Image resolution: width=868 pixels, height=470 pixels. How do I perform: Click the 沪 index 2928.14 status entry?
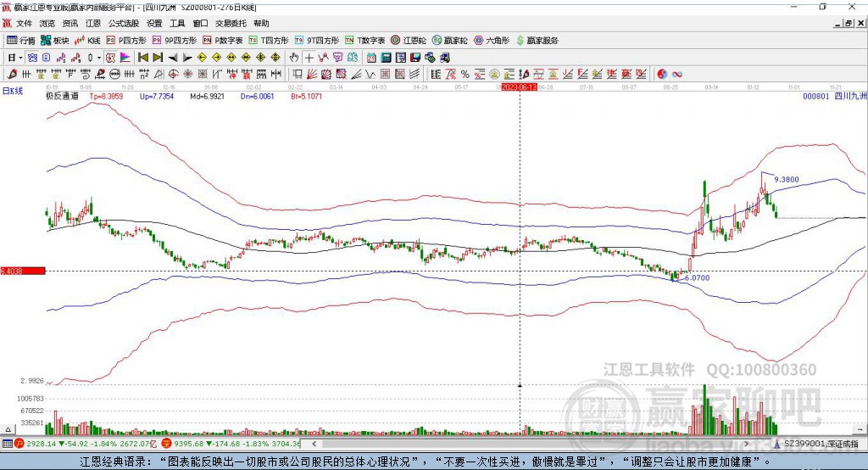[86, 444]
